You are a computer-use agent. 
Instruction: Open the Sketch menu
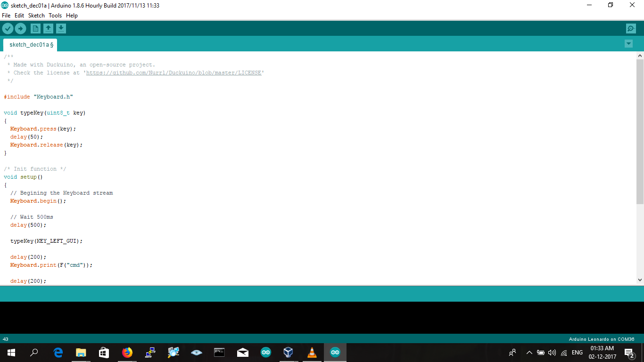(x=36, y=16)
